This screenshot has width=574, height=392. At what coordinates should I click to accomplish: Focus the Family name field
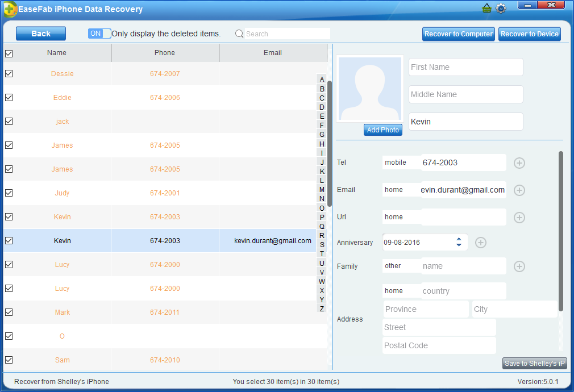[463, 266]
